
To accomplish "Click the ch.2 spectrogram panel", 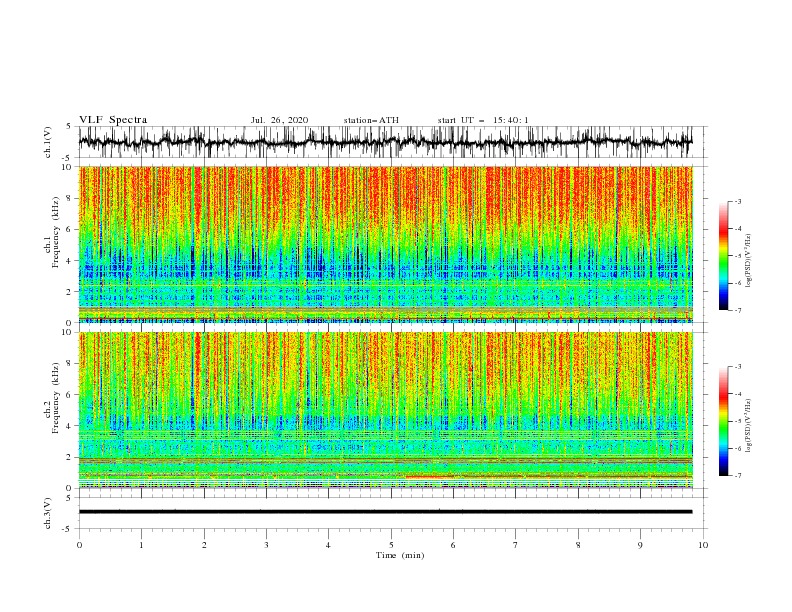I will pos(386,410).
